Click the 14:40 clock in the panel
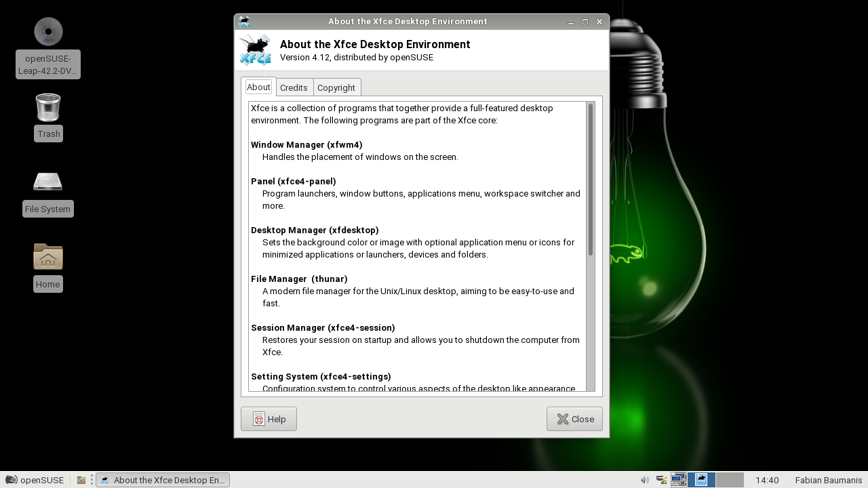Image resolution: width=868 pixels, height=488 pixels. pyautogui.click(x=767, y=480)
